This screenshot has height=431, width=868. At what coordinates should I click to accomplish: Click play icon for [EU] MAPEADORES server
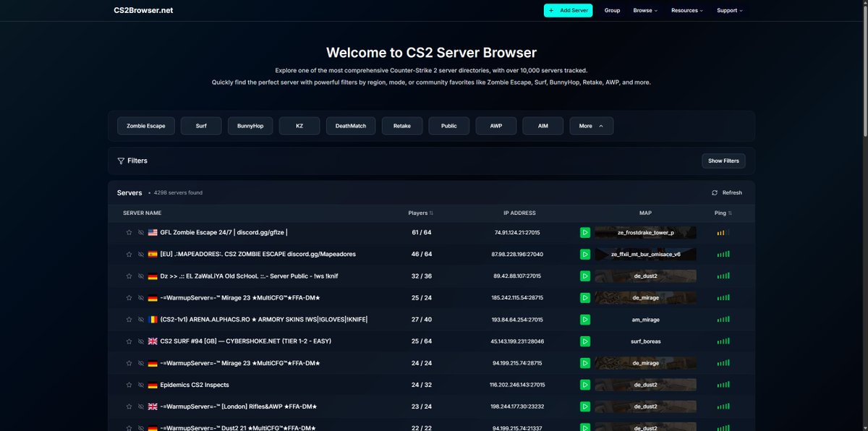585,255
